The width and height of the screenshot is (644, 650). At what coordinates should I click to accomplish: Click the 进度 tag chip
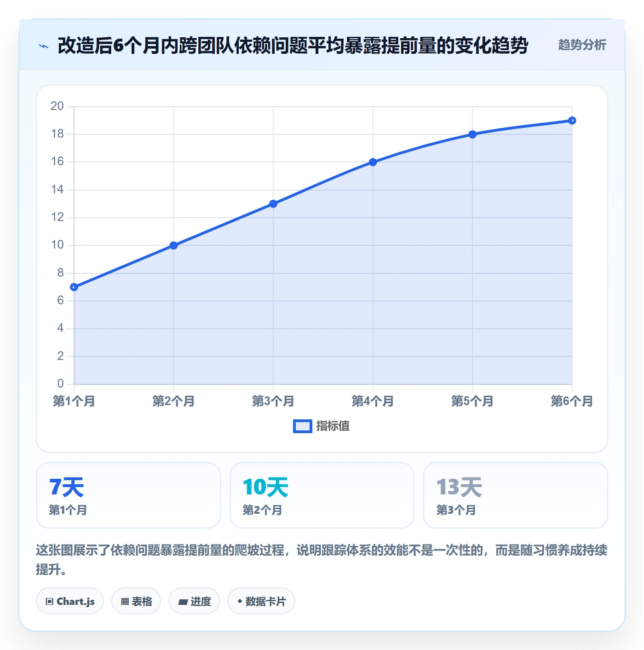click(x=194, y=601)
